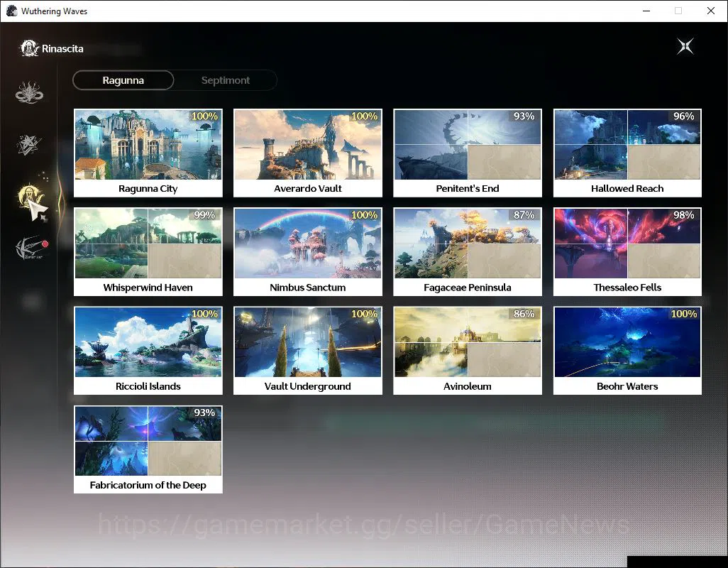Open the Avinoleum area card
This screenshot has width=728, height=568.
click(468, 351)
